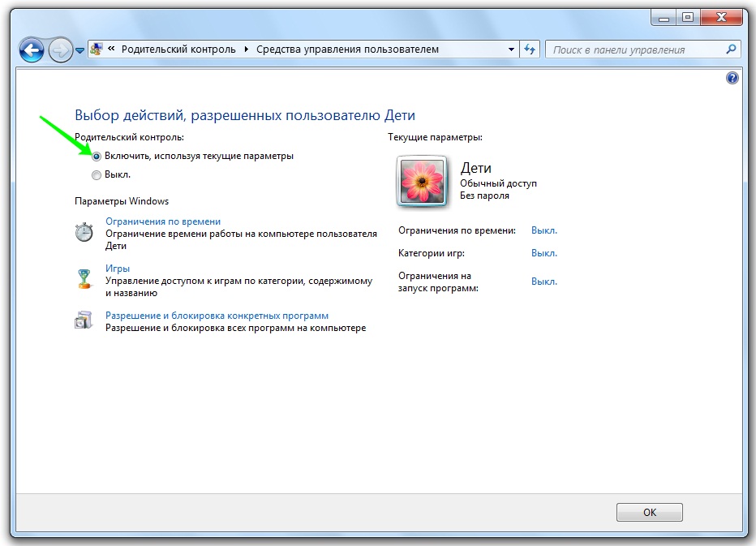Screen dimensions: 756x546
Task: Open Help via blue question mark icon
Action: tap(732, 78)
